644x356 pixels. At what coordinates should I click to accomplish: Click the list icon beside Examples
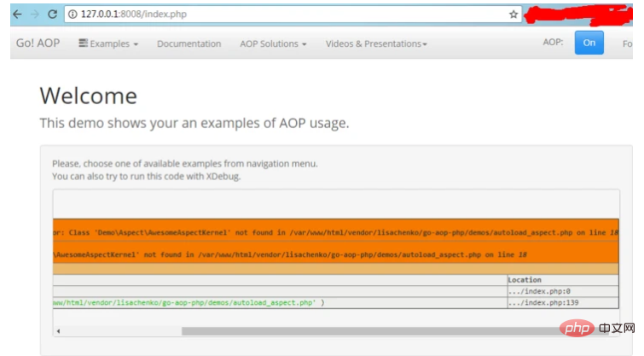[83, 44]
